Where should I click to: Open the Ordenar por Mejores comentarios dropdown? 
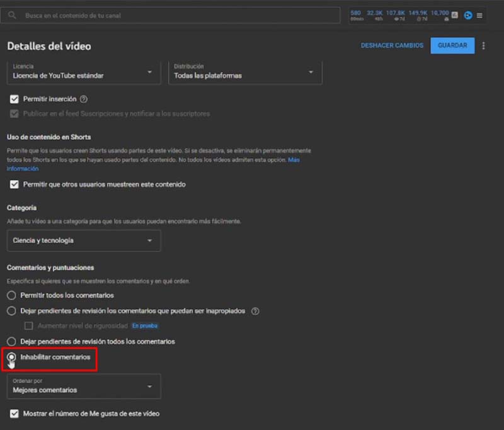(84, 387)
